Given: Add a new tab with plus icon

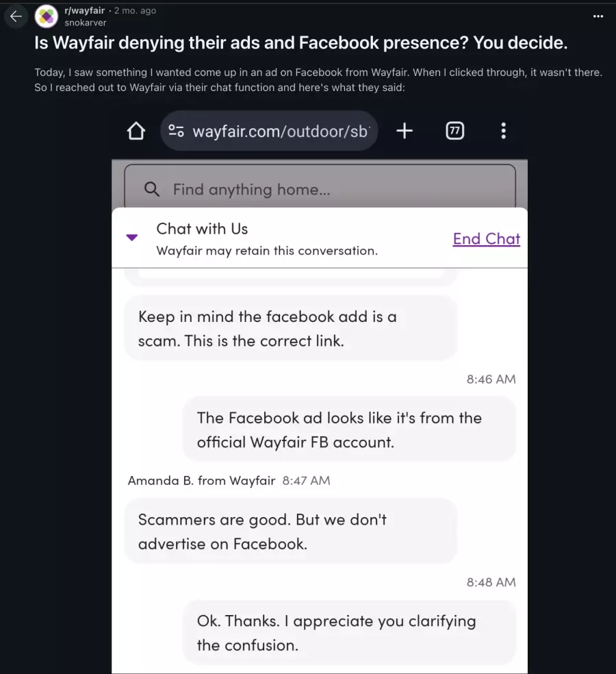Looking at the screenshot, I should coord(405,131).
